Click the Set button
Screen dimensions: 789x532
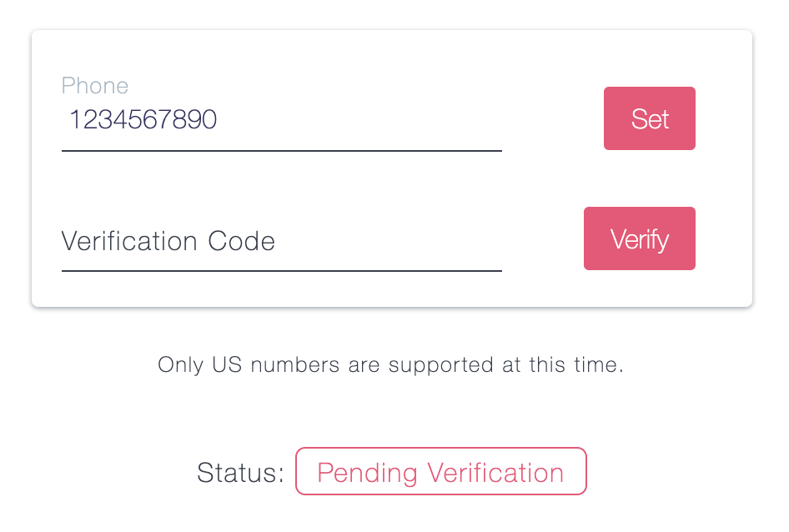click(649, 118)
